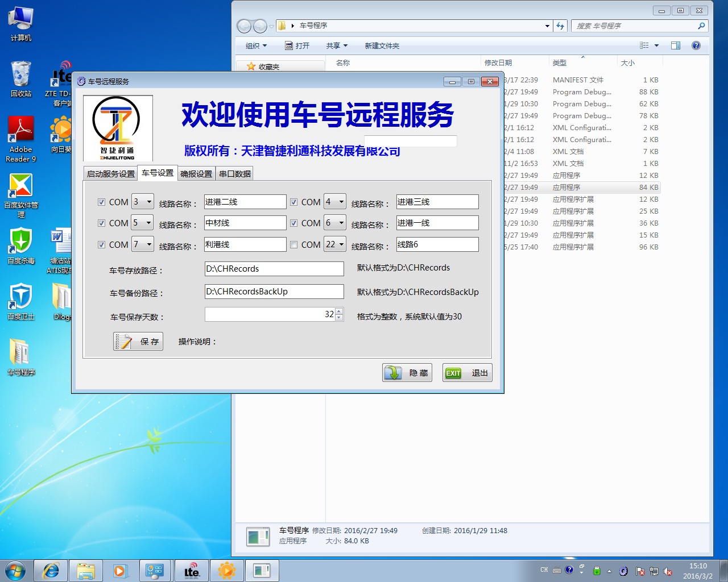
Task: Uncheck the COM 6 checkbox
Action: (293, 223)
